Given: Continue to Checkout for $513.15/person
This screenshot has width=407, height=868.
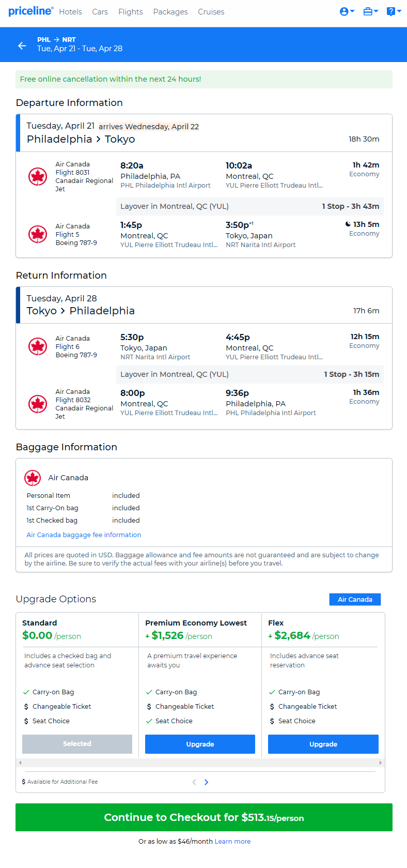Looking at the screenshot, I should 204,817.
